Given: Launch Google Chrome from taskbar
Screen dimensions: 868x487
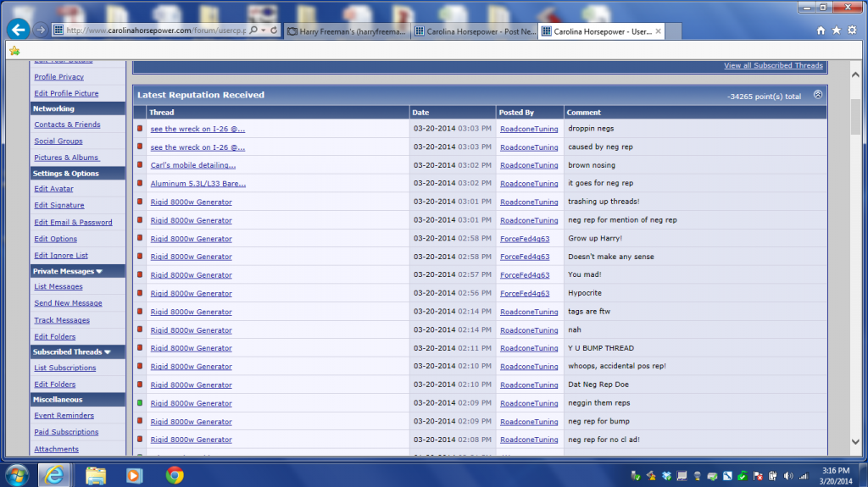Looking at the screenshot, I should pyautogui.click(x=175, y=475).
